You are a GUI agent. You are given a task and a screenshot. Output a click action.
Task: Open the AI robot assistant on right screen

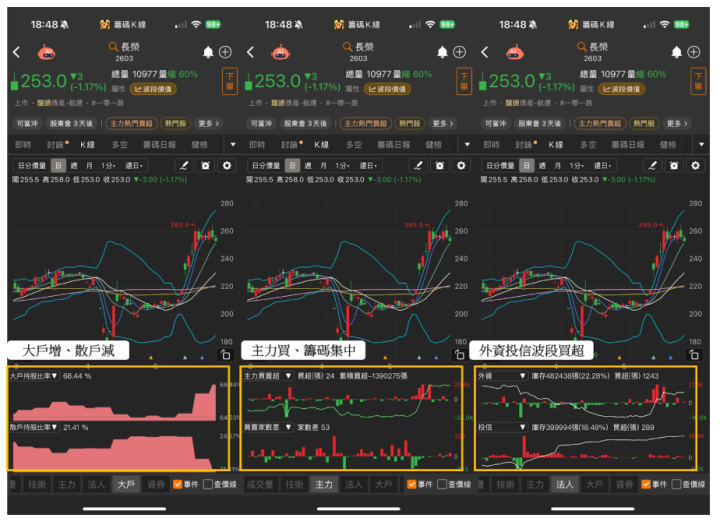(515, 53)
